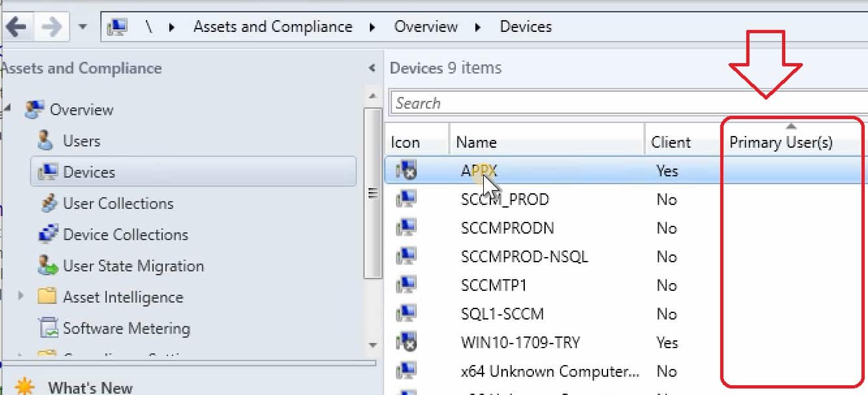The height and width of the screenshot is (395, 868).
Task: Click the x64 Unknown Computer device icon
Action: coord(406,370)
